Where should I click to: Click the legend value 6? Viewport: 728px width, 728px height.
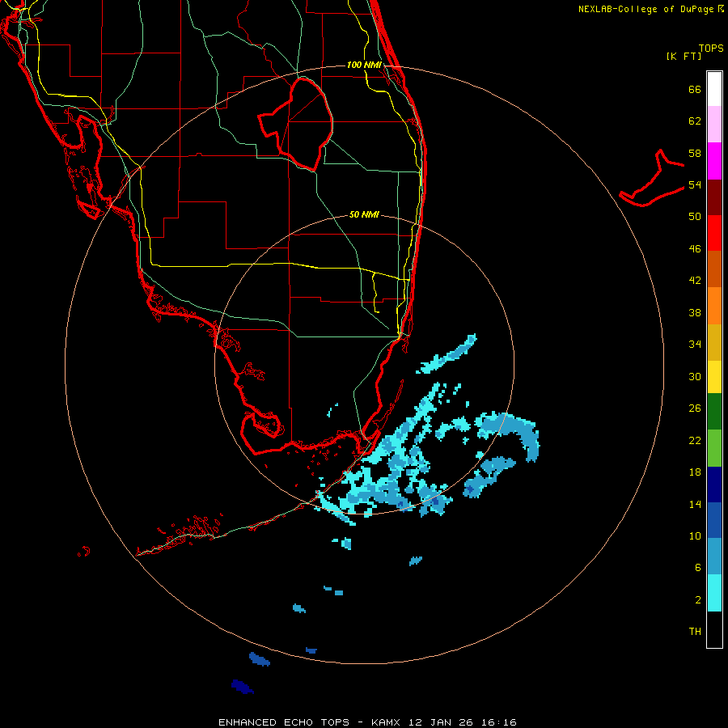pyautogui.click(x=698, y=568)
